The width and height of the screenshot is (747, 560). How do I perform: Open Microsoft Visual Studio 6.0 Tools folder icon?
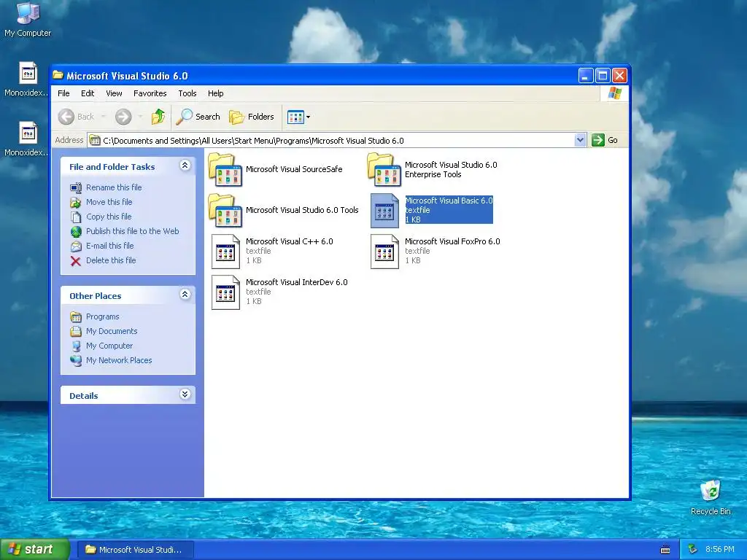pos(225,210)
